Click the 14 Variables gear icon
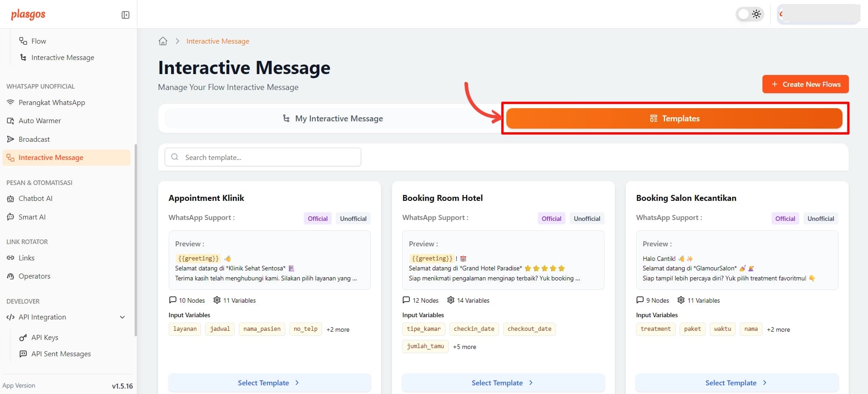This screenshot has height=394, width=868. [451, 300]
